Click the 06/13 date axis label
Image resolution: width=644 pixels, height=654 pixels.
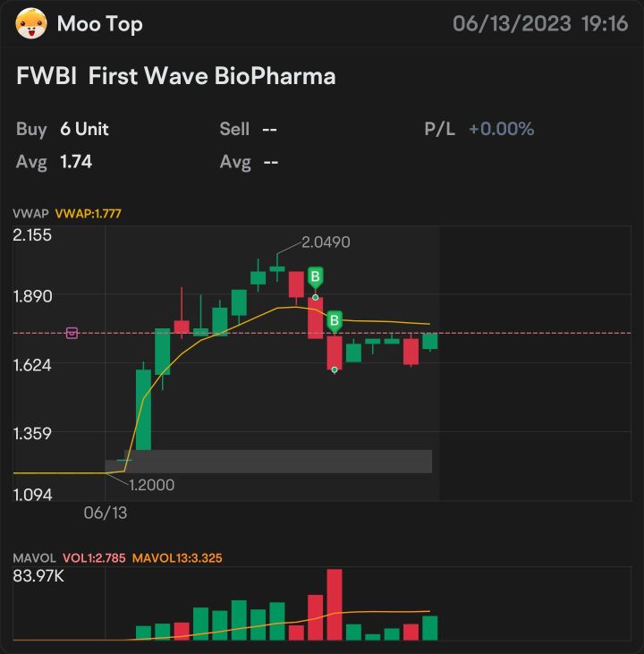click(106, 513)
